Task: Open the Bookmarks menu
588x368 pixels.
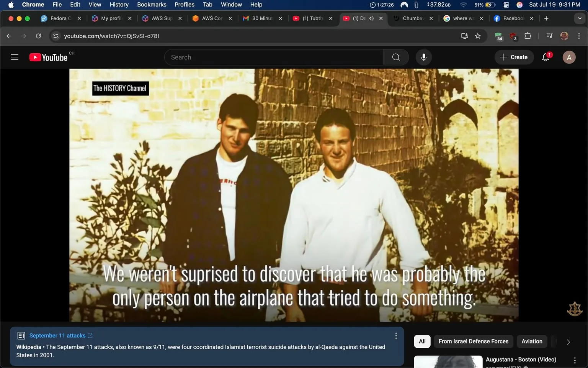Action: [x=151, y=5]
